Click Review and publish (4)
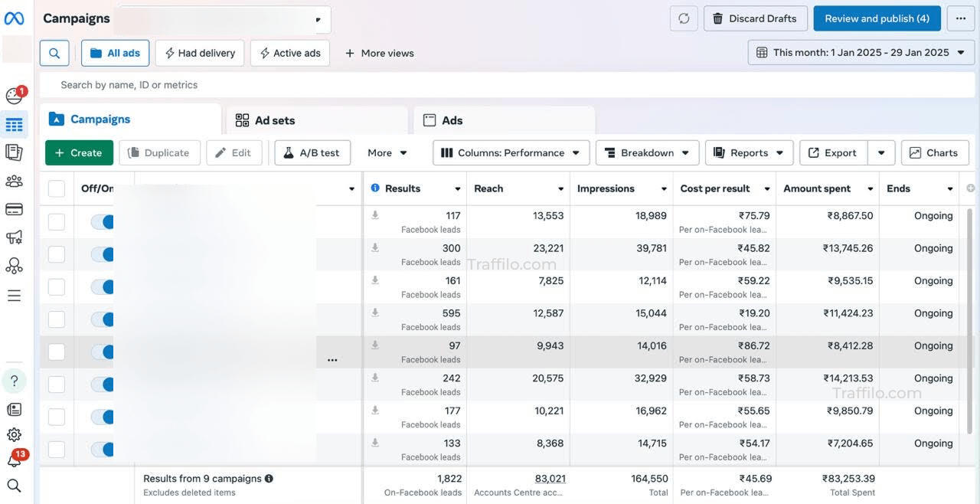The image size is (980, 504). click(x=877, y=18)
